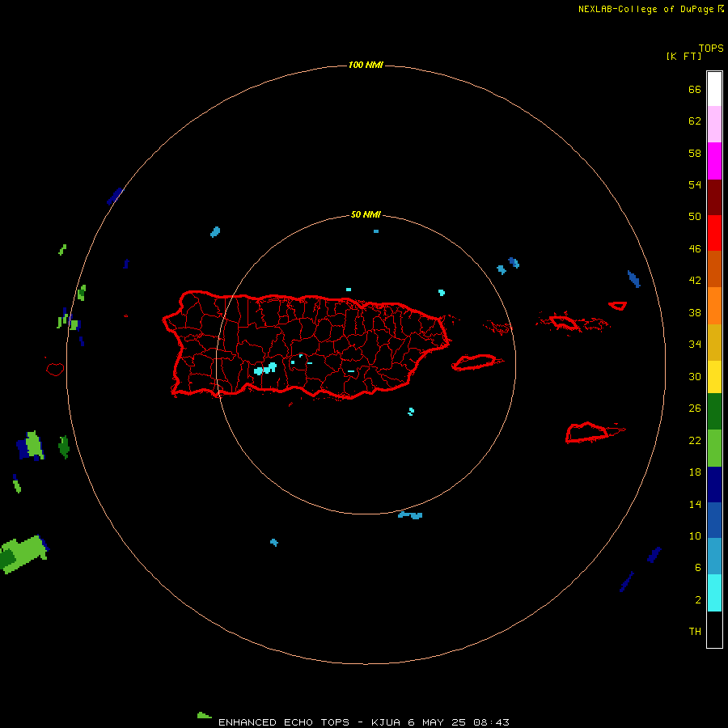
Task: Select the magenta legend color block
Action: (x=714, y=161)
